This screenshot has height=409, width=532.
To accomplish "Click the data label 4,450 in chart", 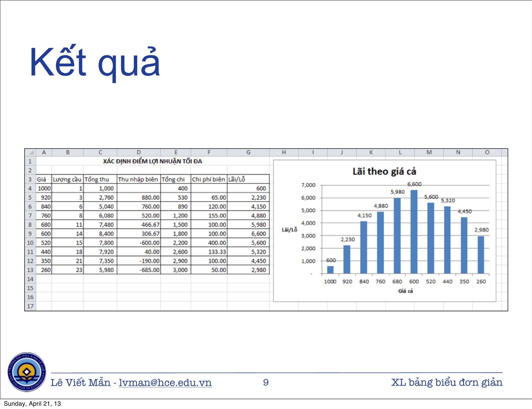I will [x=465, y=211].
